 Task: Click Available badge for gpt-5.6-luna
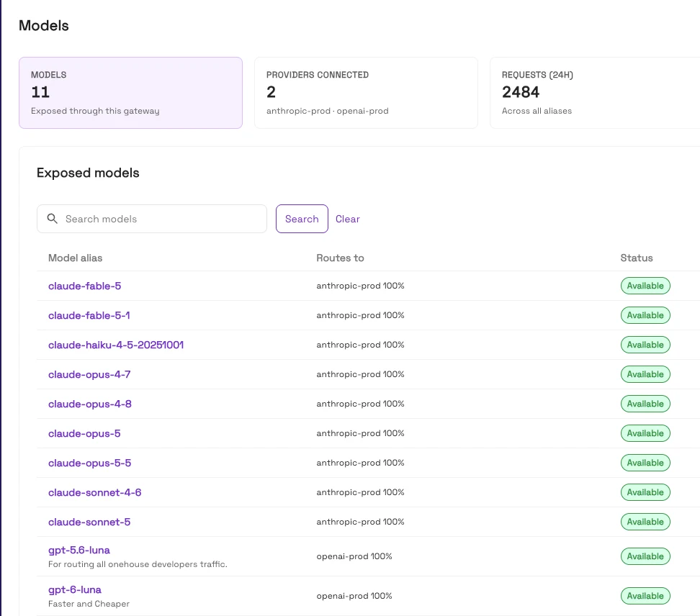[x=645, y=556]
